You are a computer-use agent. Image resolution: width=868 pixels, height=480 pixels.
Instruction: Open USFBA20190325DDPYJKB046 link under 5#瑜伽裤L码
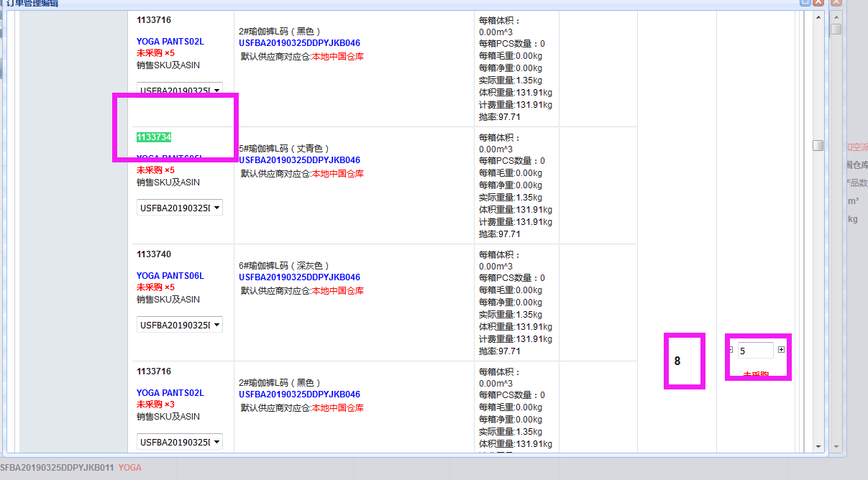click(300, 160)
